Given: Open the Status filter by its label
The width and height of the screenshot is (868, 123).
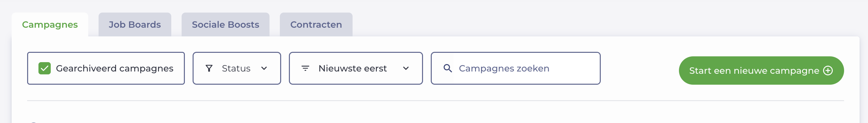Looking at the screenshot, I should coord(236,69).
